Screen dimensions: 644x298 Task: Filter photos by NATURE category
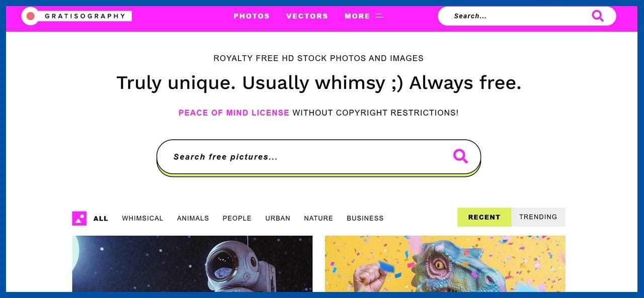[x=318, y=219]
